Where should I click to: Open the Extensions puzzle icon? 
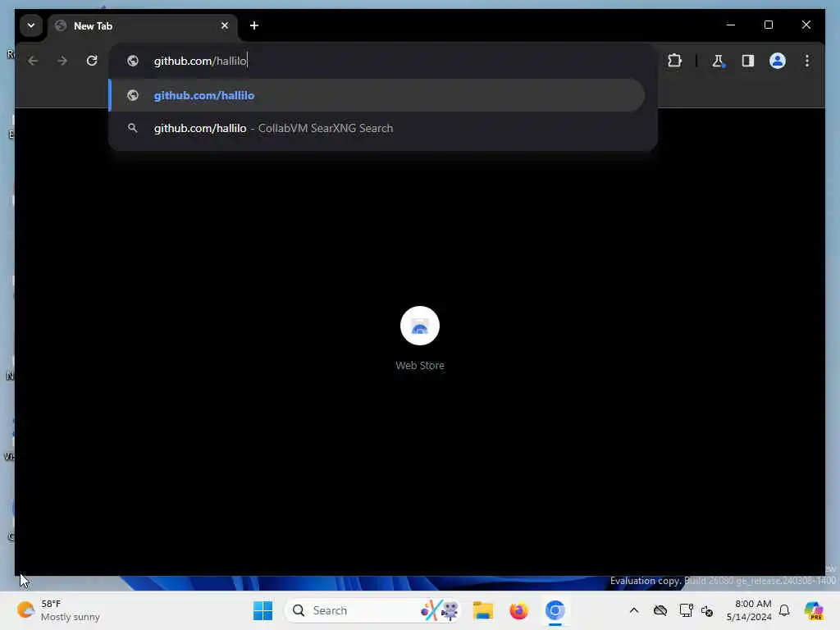coord(674,61)
